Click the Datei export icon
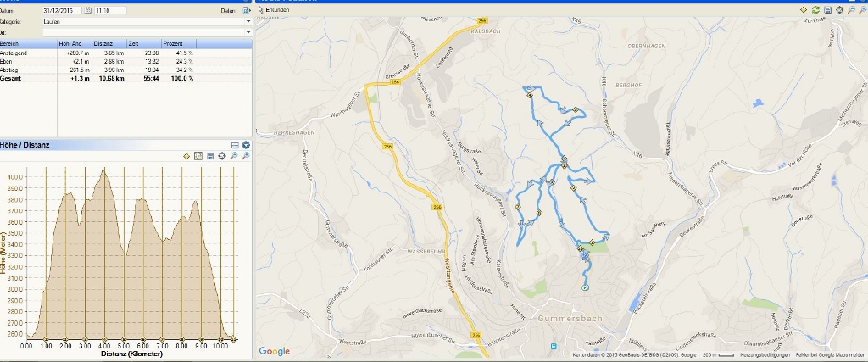Image resolution: width=868 pixels, height=362 pixels. click(x=247, y=10)
